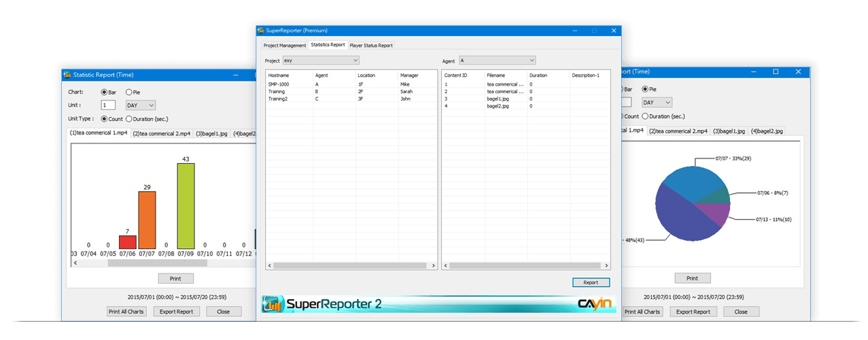This screenshot has height=340, width=868.
Task: Click the Manager column header
Action: (417, 75)
